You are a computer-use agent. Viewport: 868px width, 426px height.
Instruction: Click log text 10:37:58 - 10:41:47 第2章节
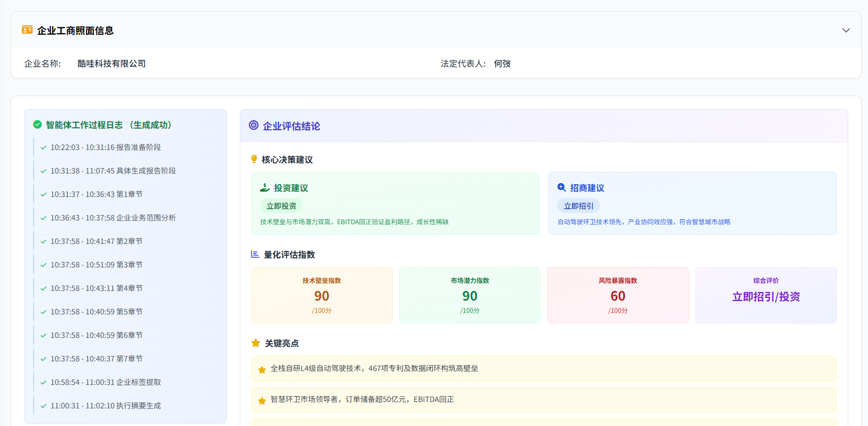coord(97,241)
